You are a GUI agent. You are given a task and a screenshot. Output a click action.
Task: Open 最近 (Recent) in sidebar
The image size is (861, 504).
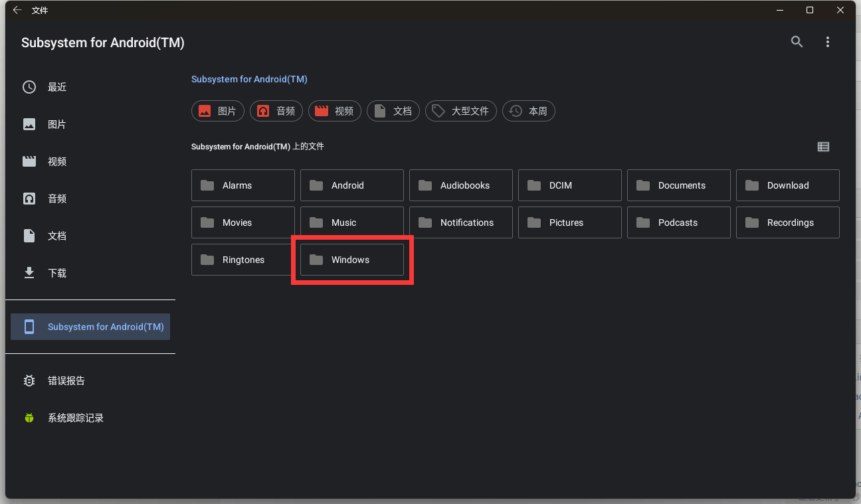[90, 87]
